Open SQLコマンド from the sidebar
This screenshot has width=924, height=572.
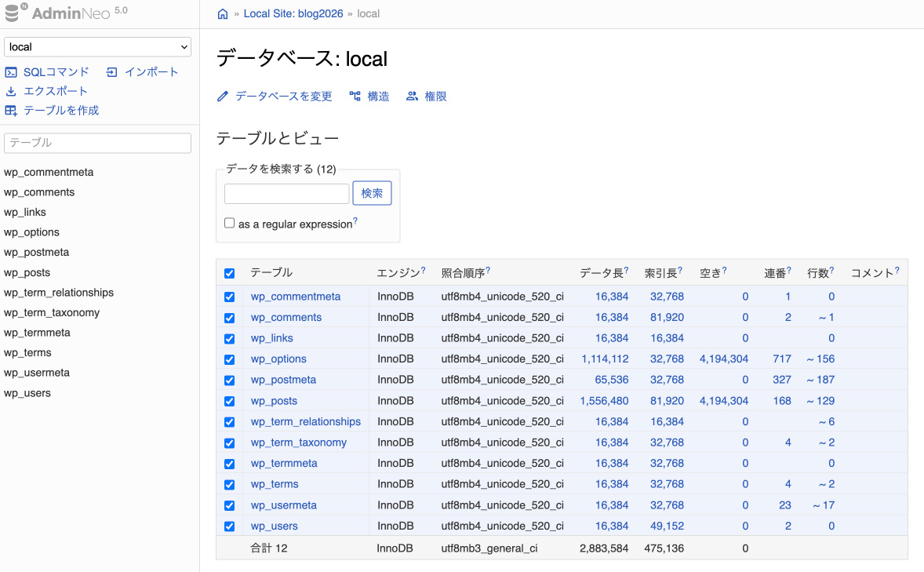[x=47, y=72]
